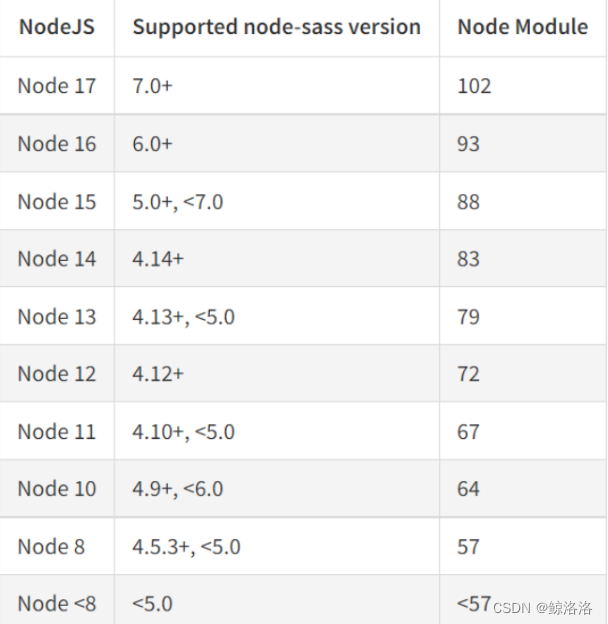
Task: Select the module value 102
Action: pos(474,86)
